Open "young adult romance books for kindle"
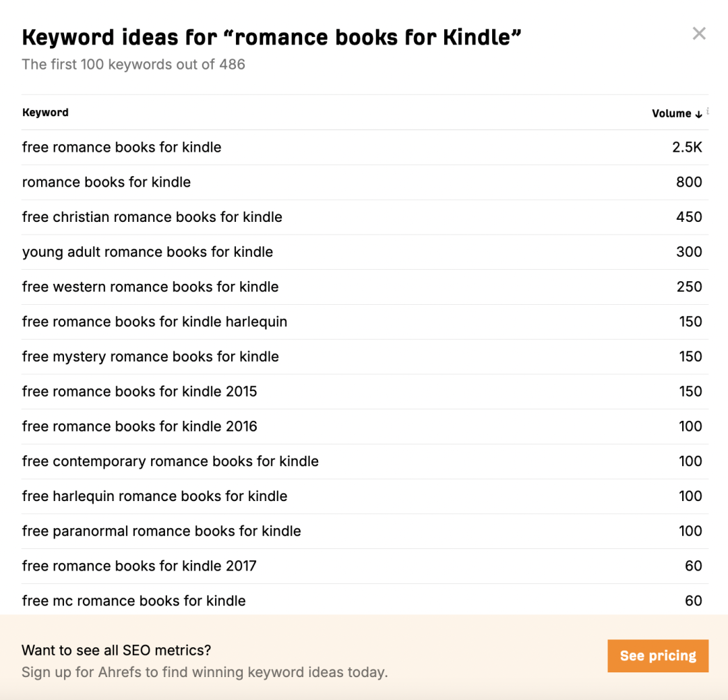Screen dimensions: 728x700 coord(148,252)
